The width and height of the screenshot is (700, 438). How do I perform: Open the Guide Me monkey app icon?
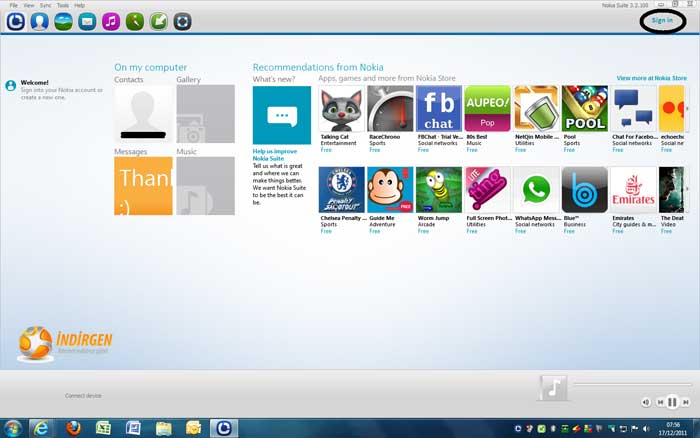pyautogui.click(x=390, y=190)
